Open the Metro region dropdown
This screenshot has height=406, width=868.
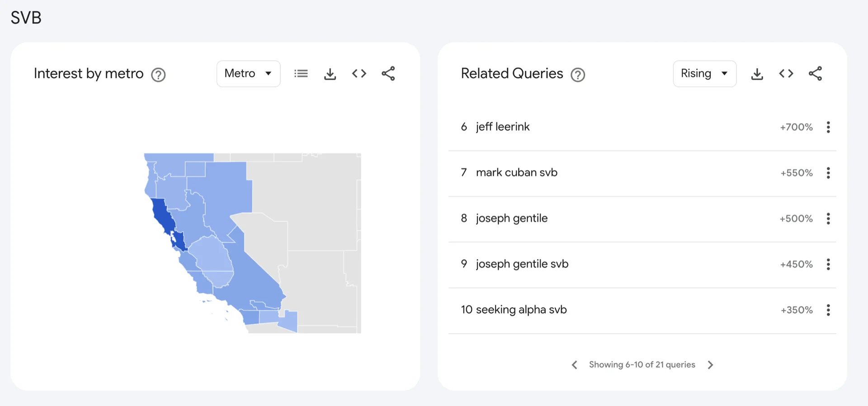(x=248, y=74)
